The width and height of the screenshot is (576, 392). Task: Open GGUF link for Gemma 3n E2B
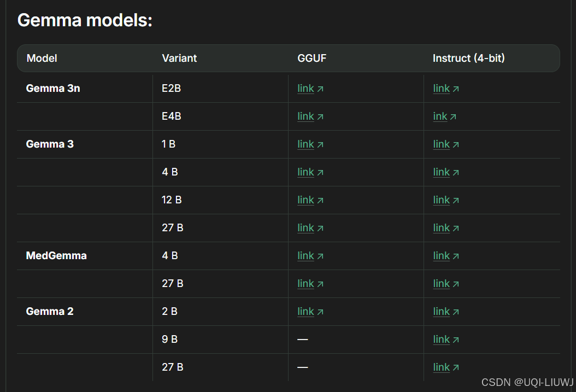point(310,89)
